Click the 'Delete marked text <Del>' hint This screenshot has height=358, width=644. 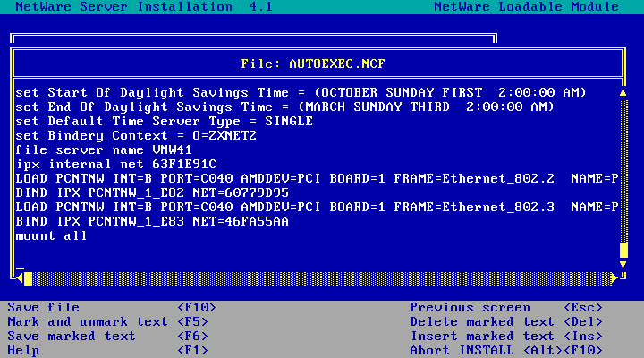(506, 322)
